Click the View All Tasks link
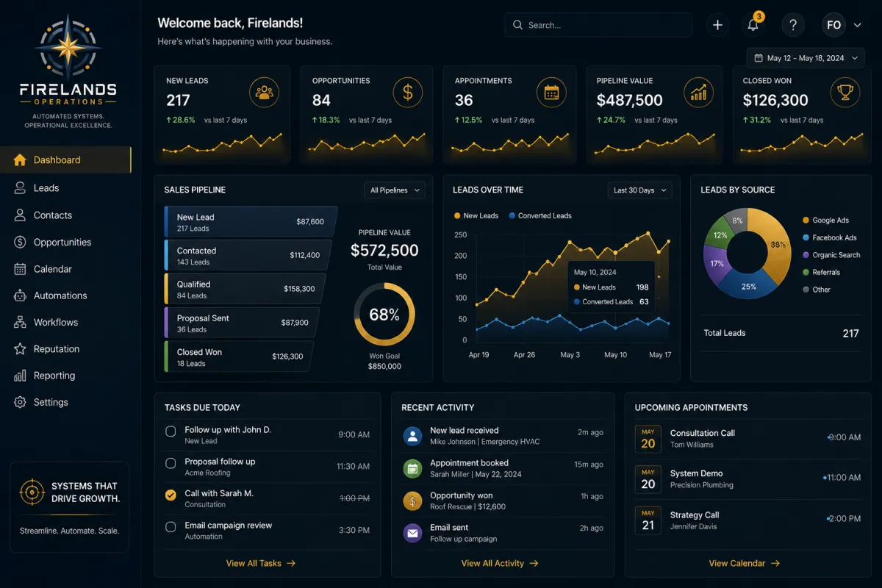This screenshot has width=882, height=588. click(261, 563)
